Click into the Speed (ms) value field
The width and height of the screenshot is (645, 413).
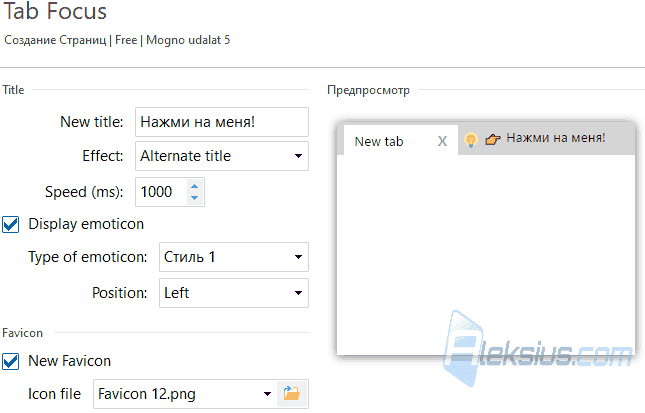(x=161, y=192)
